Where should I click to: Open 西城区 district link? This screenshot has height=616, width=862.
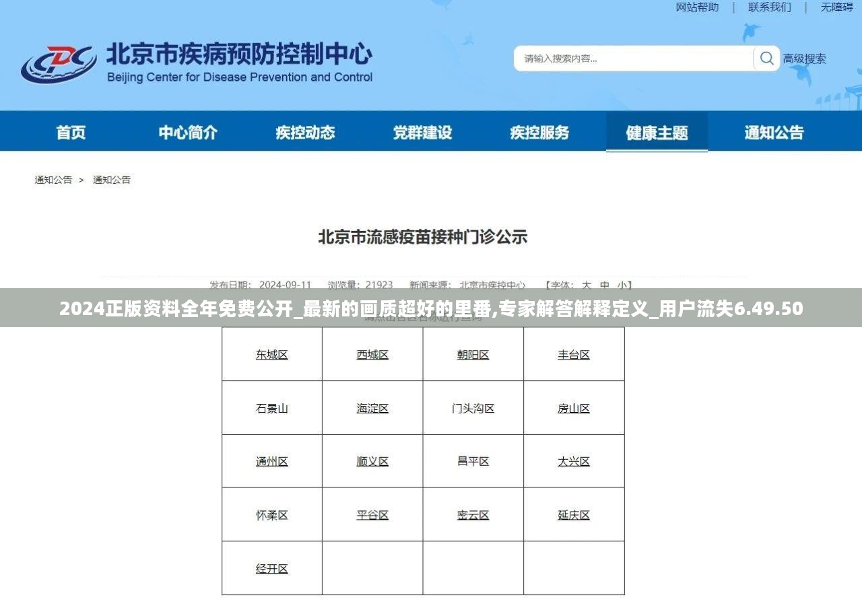click(372, 355)
